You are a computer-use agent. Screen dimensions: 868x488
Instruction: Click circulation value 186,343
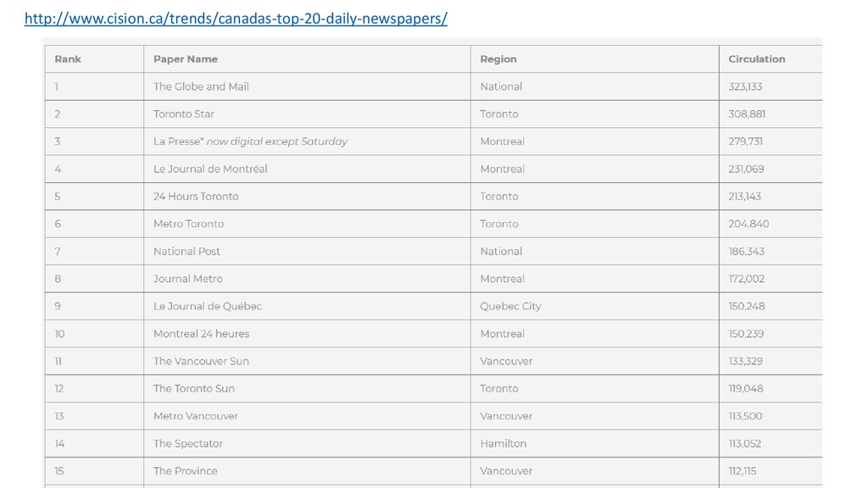tap(746, 251)
